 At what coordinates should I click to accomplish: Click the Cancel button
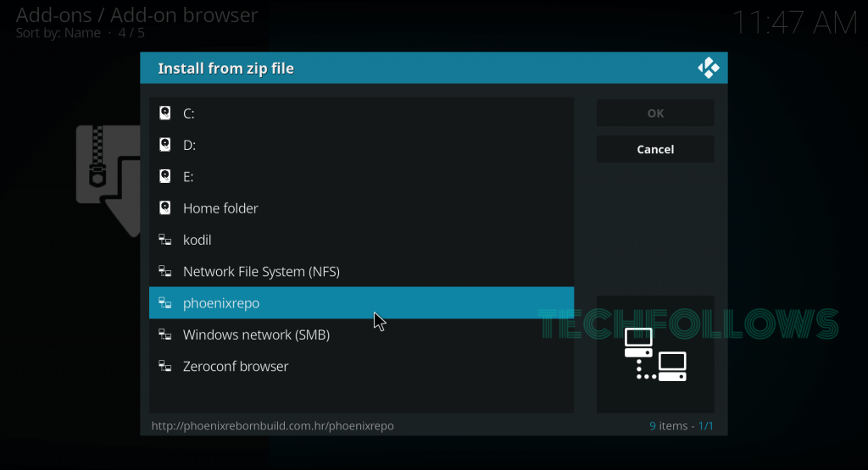pyautogui.click(x=655, y=149)
